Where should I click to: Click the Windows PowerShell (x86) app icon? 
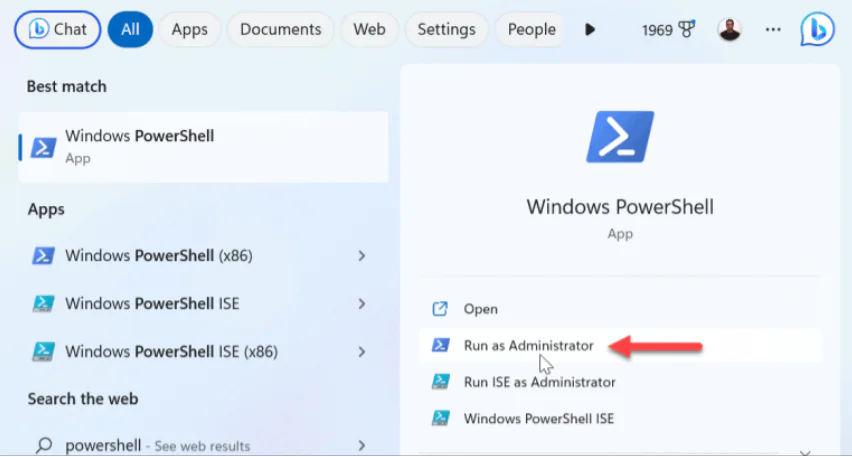[x=43, y=255]
